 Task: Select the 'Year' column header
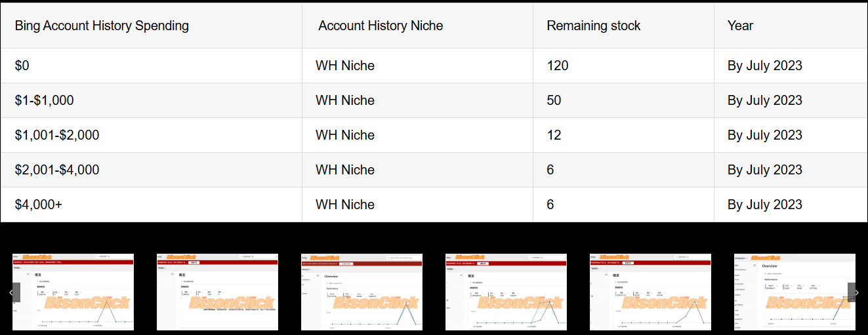tap(740, 26)
